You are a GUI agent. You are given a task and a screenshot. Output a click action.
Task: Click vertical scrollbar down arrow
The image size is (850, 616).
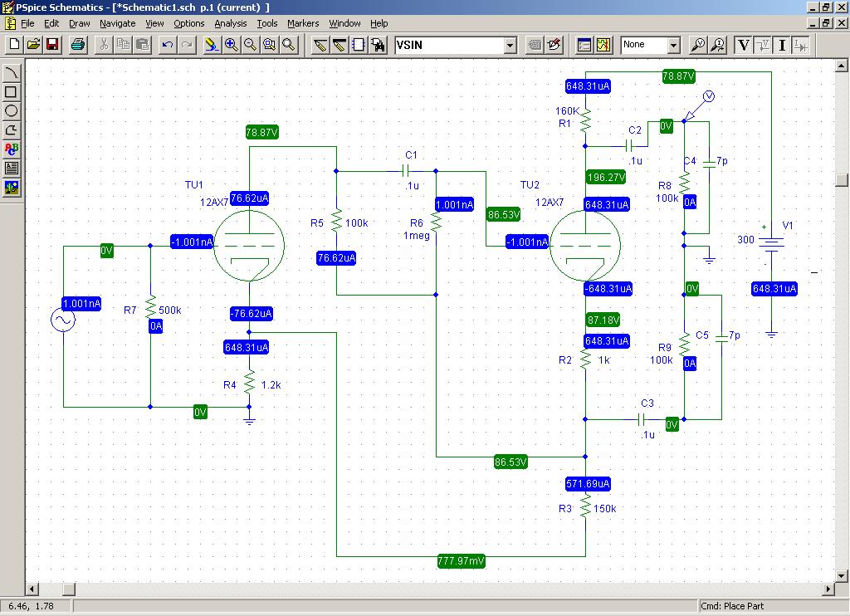pyautogui.click(x=842, y=576)
